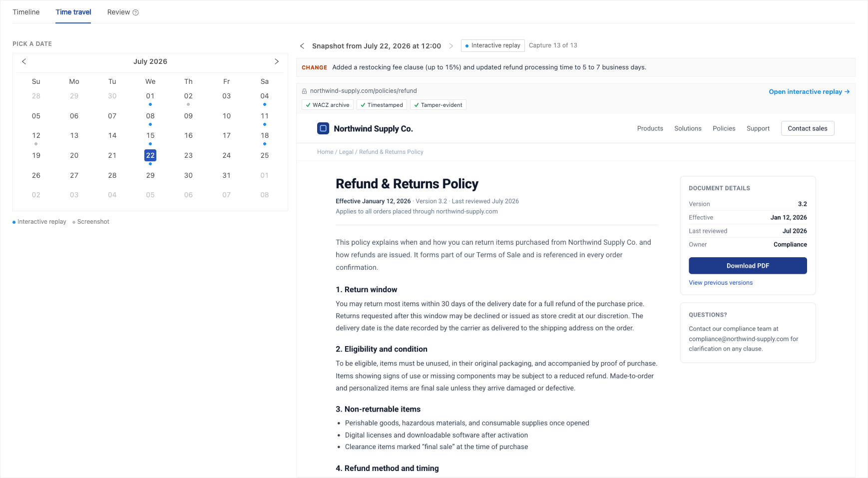Open the Policies nav menu
The width and height of the screenshot is (868, 478).
point(724,128)
